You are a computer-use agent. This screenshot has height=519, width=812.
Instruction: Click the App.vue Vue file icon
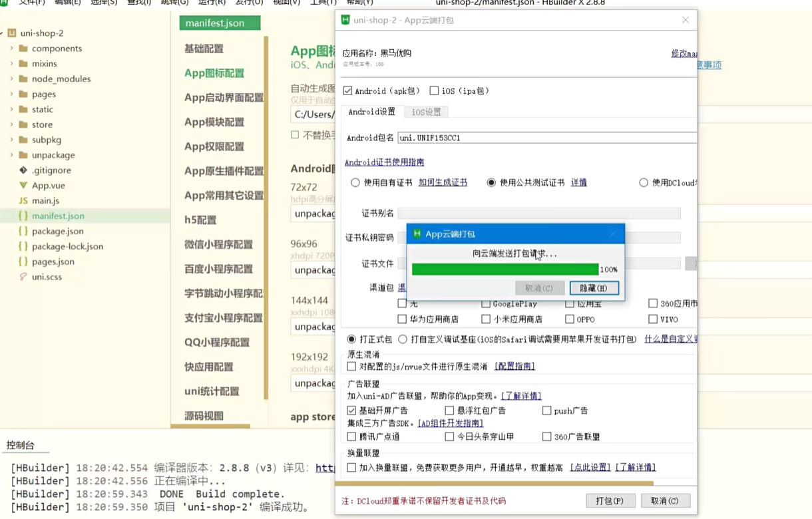tap(23, 186)
